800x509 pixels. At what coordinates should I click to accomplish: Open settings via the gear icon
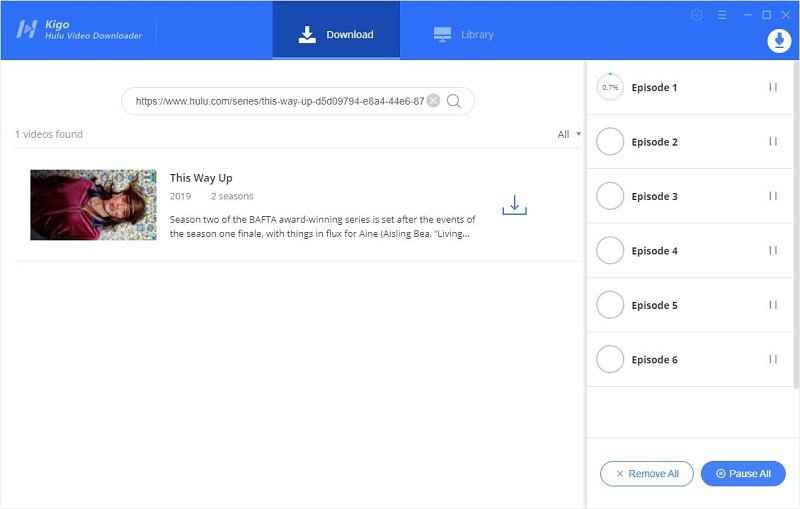[697, 15]
